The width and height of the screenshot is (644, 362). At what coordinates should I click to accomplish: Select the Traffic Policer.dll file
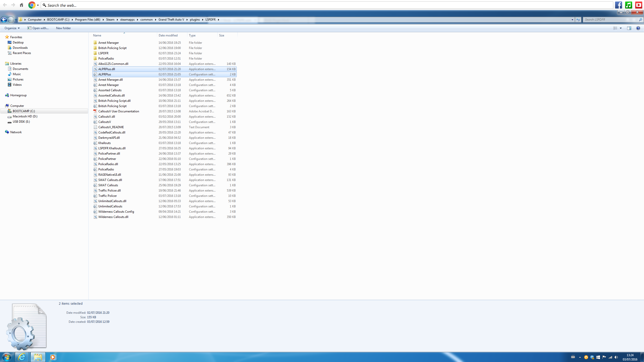click(x=109, y=191)
